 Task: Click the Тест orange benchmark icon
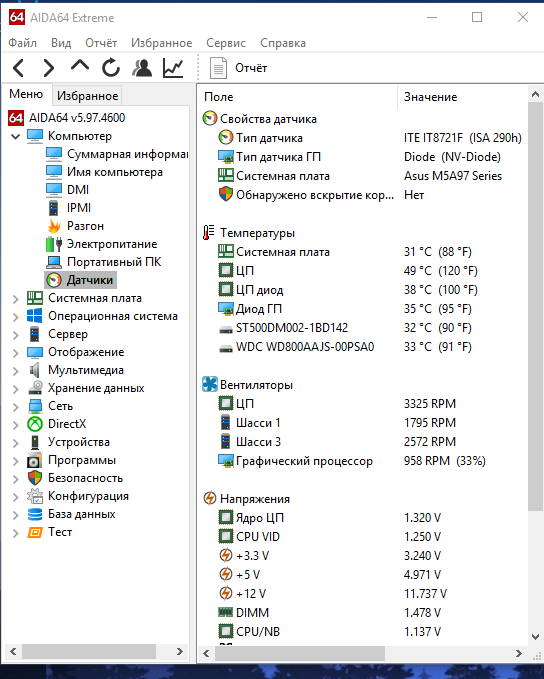tap(35, 532)
